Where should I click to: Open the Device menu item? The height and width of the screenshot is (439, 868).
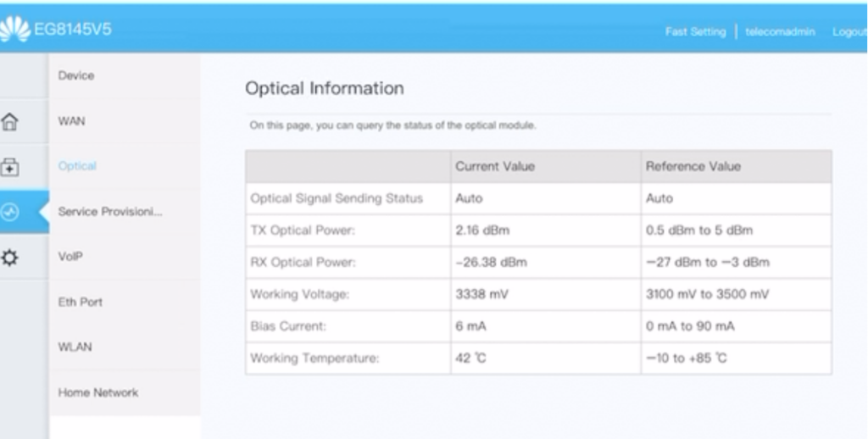(76, 75)
